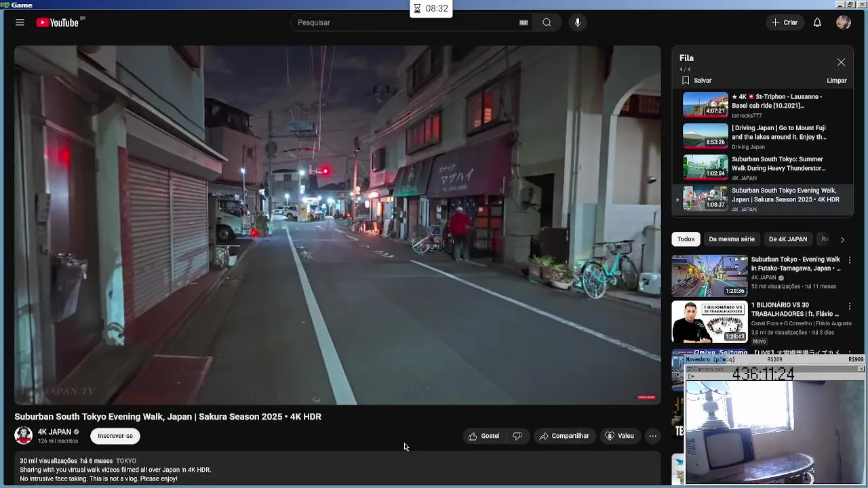Viewport: 868px width, 488px height.
Task: Open the 1 BILIONÁRIO VS 30 video title
Action: 795,309
